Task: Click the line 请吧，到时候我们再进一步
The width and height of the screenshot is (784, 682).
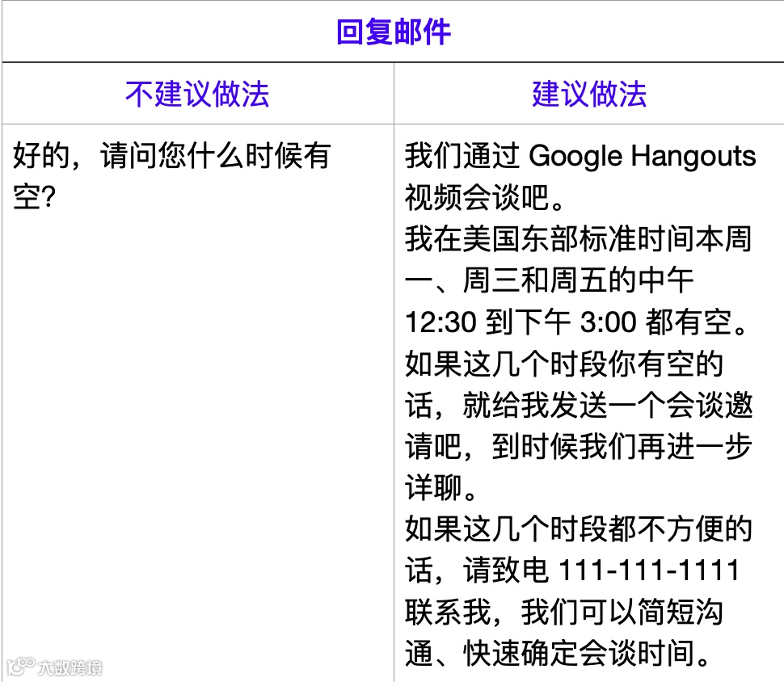Action: [579, 446]
